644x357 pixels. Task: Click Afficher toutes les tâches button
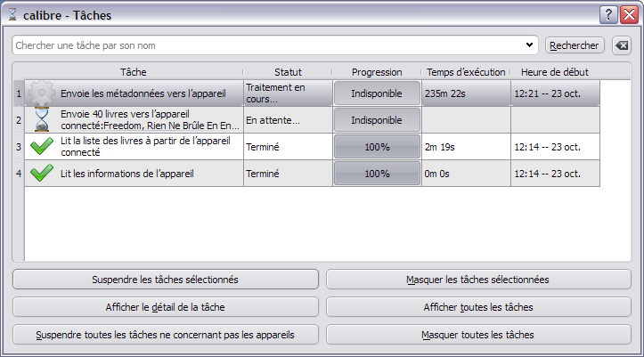coord(478,307)
